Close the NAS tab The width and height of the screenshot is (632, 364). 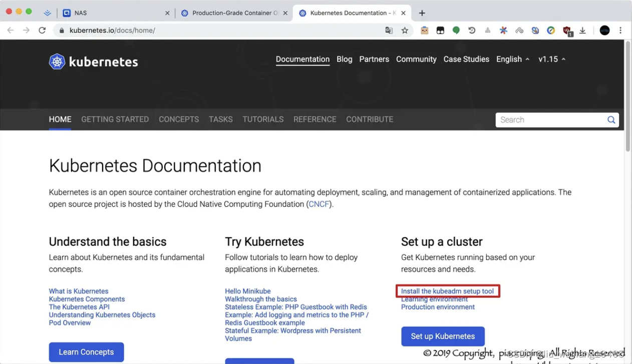tap(167, 13)
